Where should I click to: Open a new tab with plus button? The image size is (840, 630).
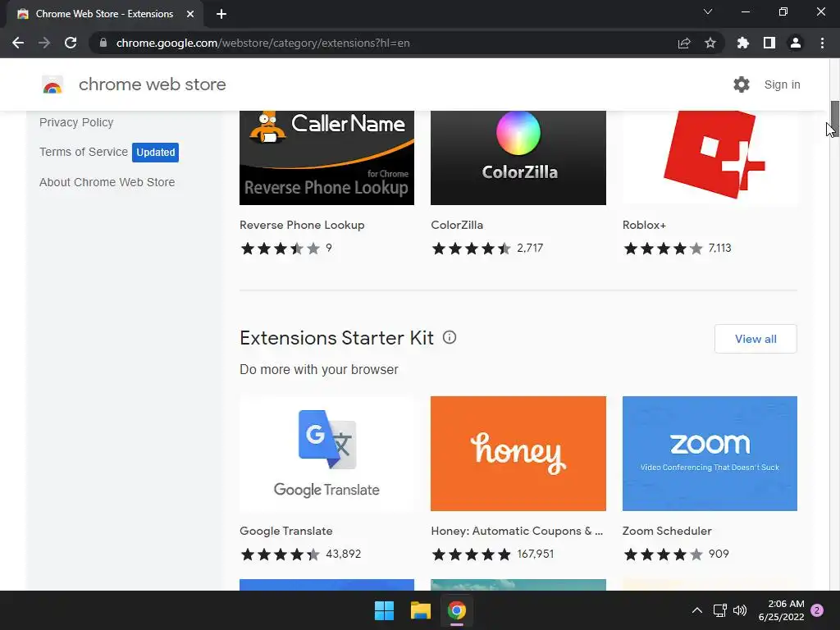pyautogui.click(x=221, y=14)
